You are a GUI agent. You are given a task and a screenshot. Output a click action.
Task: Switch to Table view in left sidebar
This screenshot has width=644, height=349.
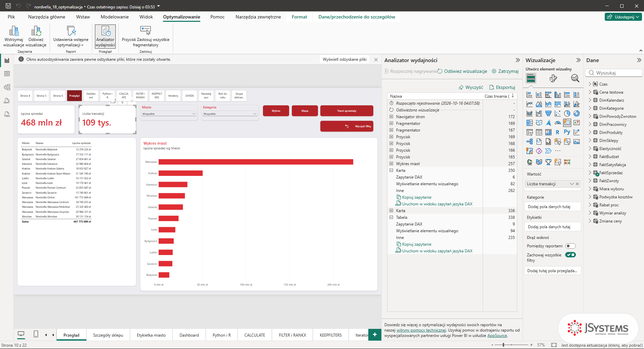(x=7, y=74)
